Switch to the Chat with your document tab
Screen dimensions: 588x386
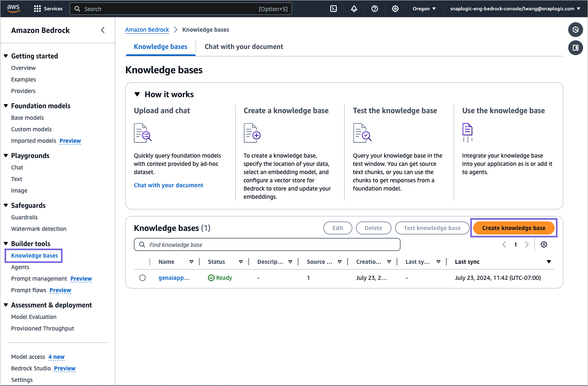[243, 47]
